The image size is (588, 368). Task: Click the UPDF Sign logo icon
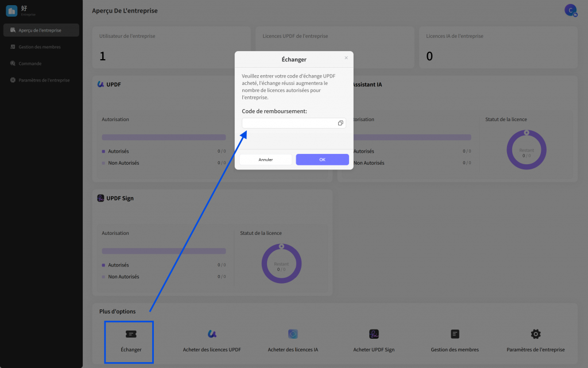pyautogui.click(x=100, y=198)
